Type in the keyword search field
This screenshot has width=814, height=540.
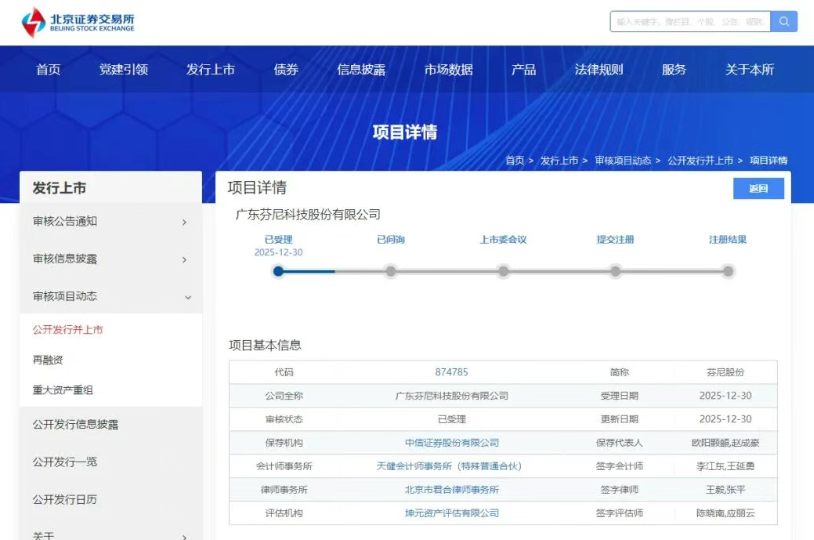(x=688, y=21)
